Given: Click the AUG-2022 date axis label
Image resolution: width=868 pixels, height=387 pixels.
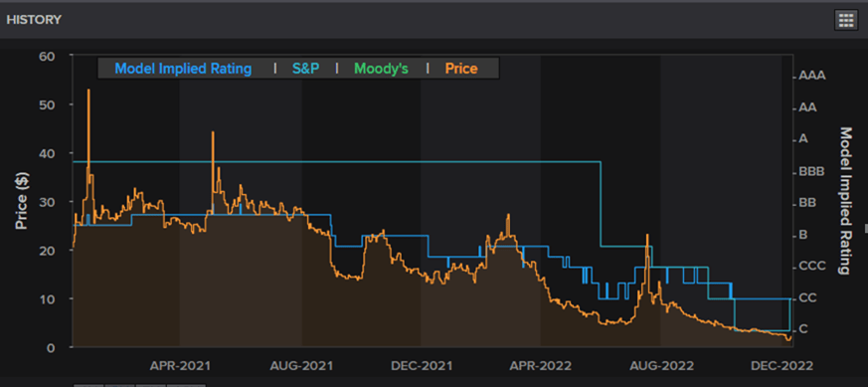Looking at the screenshot, I should 662,366.
